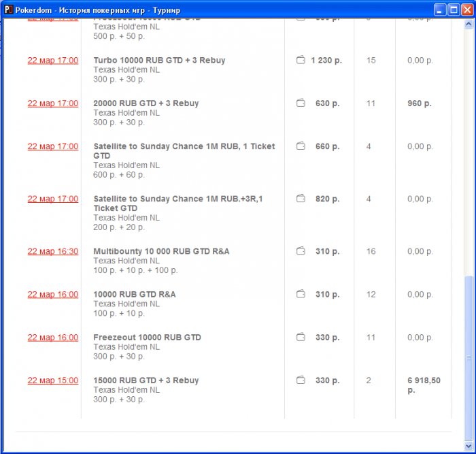The width and height of the screenshot is (476, 454).
Task: Open date link for Satellite 1 Ticket GTD 600 р.
Action: tap(53, 146)
